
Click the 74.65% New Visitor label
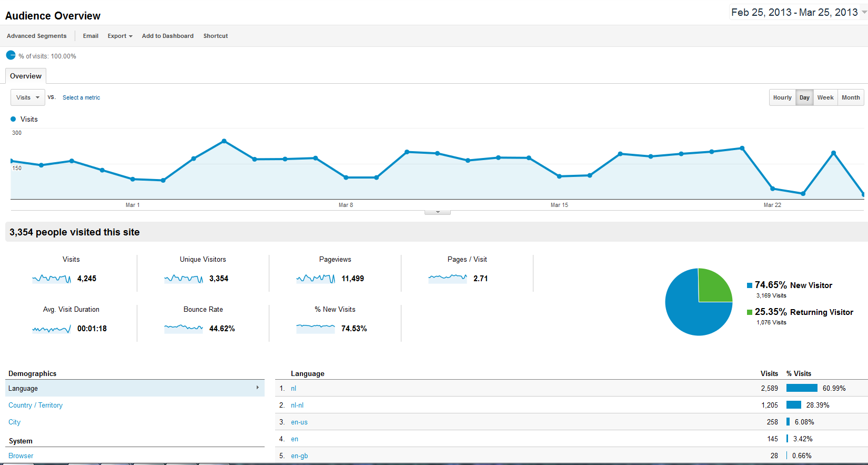click(x=793, y=285)
